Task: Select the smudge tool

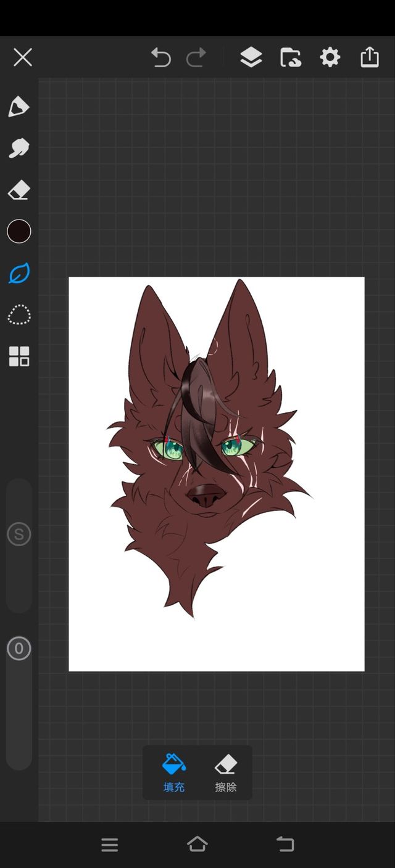Action: coord(19,148)
